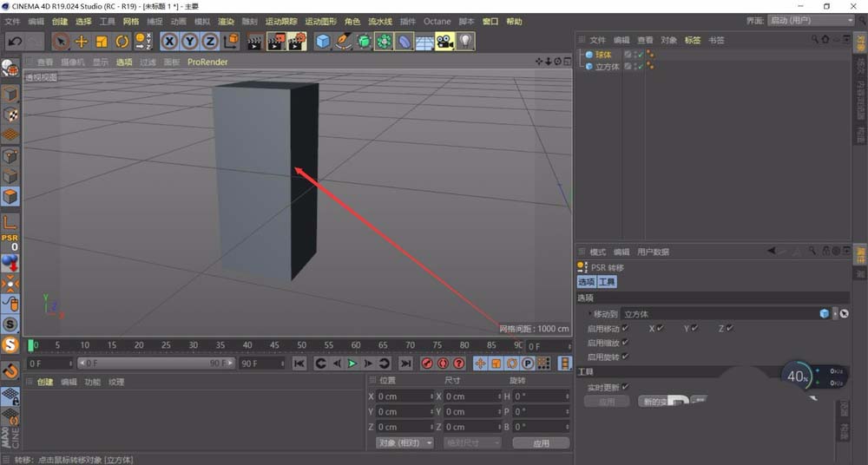Toggle the 实时更新 checkbox
868x465 pixels.
pyautogui.click(x=625, y=387)
